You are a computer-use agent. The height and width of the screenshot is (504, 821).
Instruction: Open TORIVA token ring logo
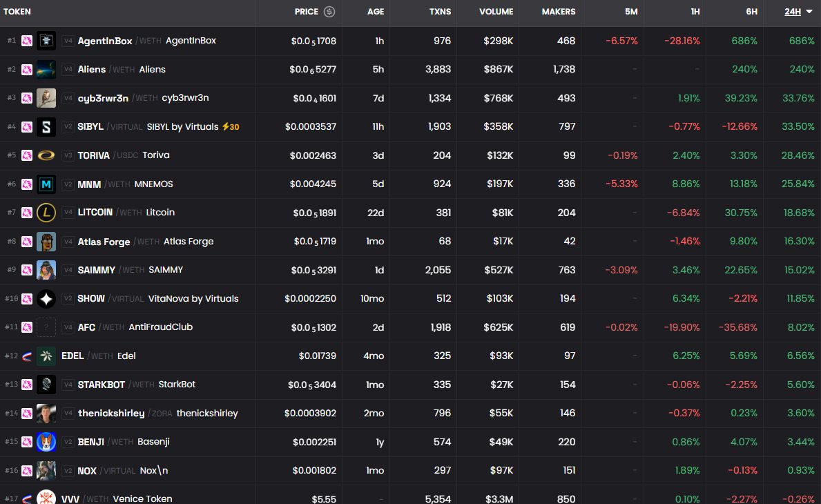[x=46, y=155]
